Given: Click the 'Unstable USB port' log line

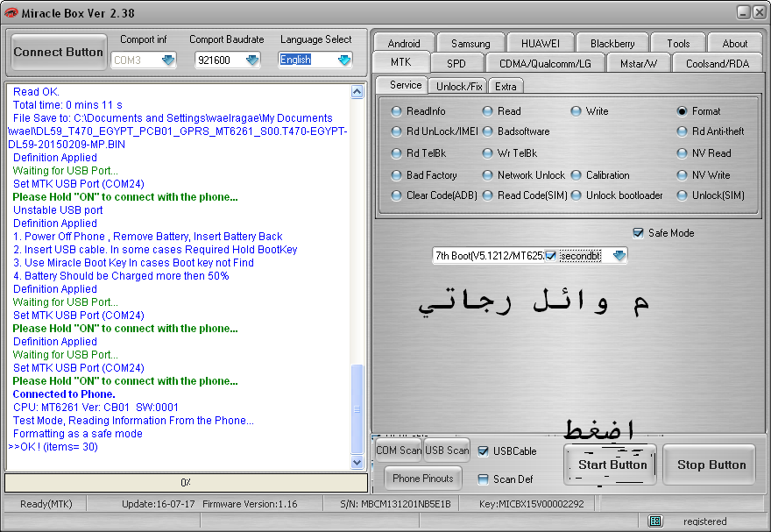Looking at the screenshot, I should pyautogui.click(x=58, y=210).
